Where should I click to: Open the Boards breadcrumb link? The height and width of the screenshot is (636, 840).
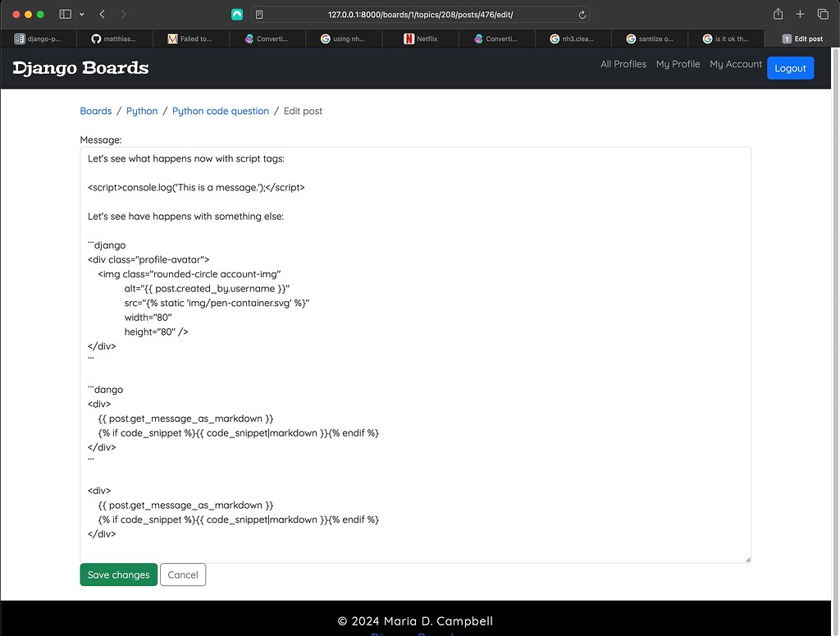point(96,110)
